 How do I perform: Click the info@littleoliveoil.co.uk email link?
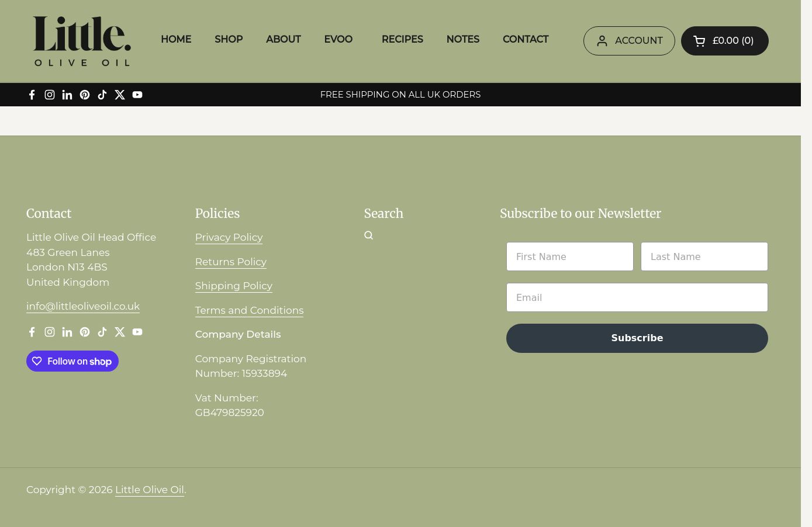(x=83, y=306)
